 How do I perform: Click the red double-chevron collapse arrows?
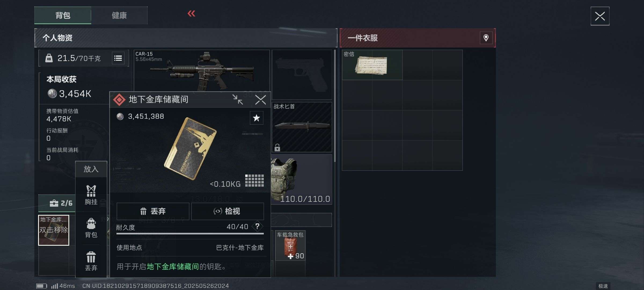[191, 13]
